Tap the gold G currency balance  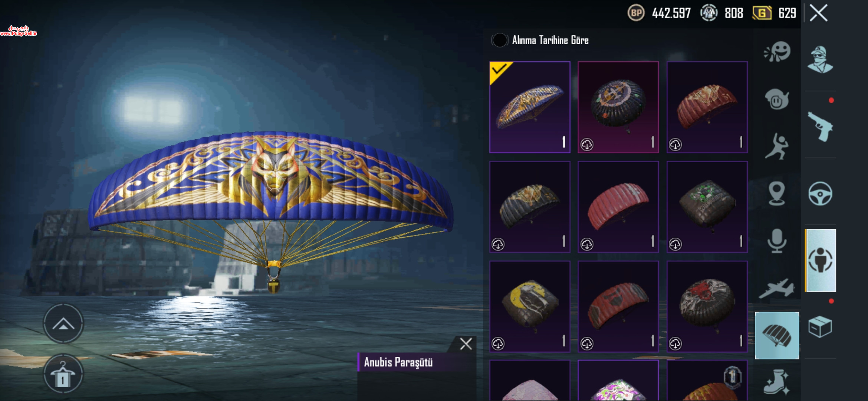775,13
